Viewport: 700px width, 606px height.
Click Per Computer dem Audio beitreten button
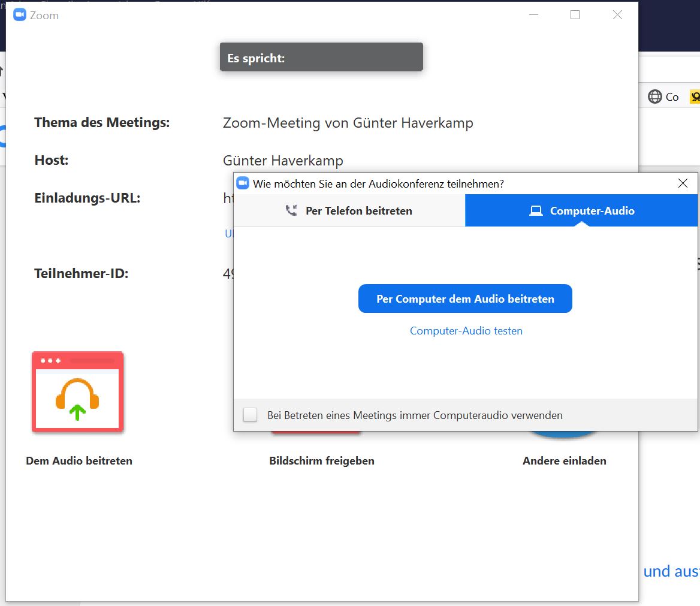point(465,299)
